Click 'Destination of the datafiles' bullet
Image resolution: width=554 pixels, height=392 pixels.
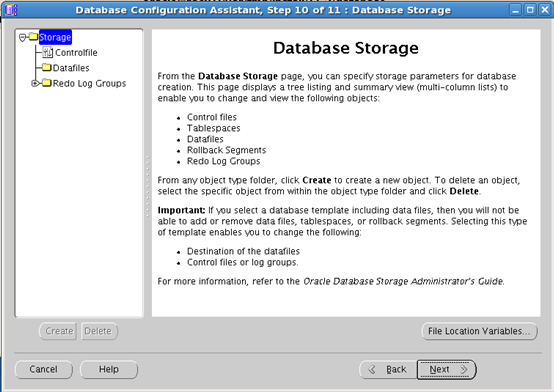[x=243, y=251]
